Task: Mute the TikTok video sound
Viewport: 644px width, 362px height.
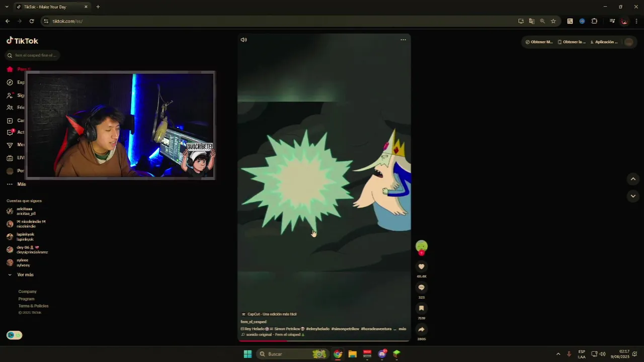Action: (x=244, y=40)
